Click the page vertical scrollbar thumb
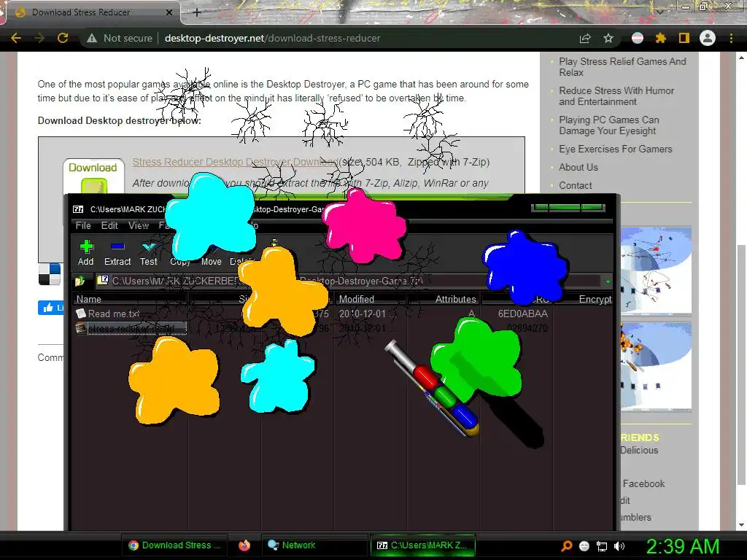Image resolution: width=747 pixels, height=560 pixels. tap(741, 365)
